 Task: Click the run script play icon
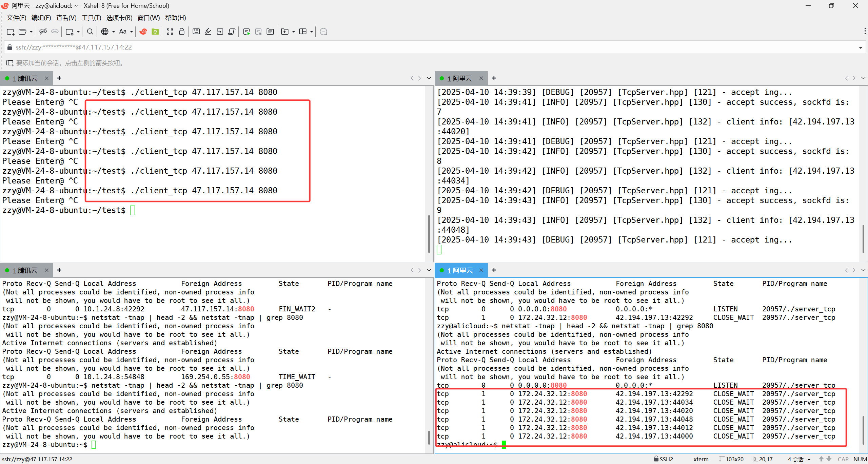click(246, 32)
